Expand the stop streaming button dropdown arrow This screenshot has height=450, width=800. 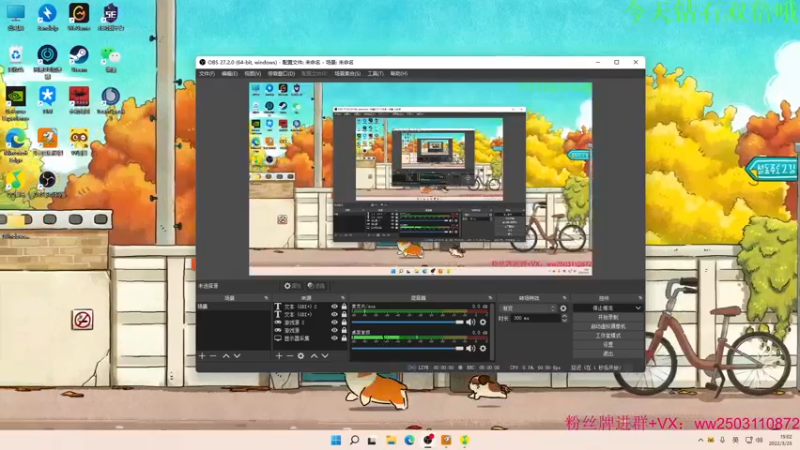638,308
